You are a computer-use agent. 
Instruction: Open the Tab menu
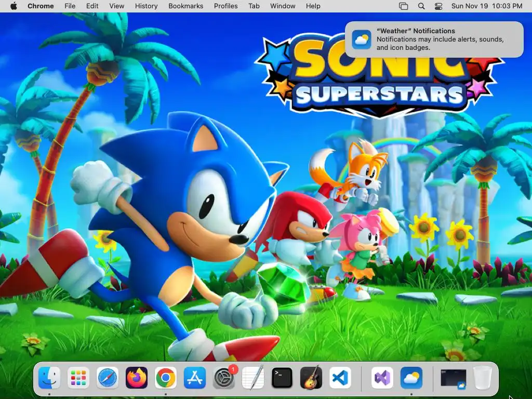coord(254,6)
